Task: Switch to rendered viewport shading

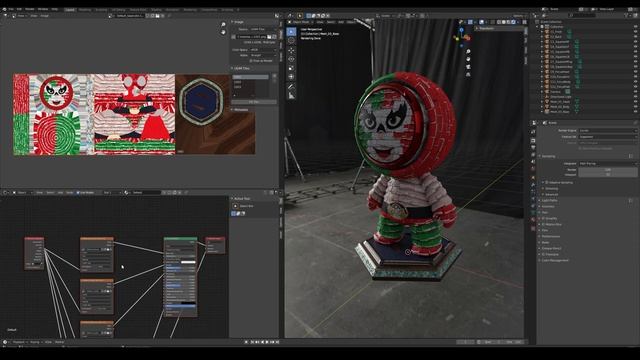Action: [513, 22]
